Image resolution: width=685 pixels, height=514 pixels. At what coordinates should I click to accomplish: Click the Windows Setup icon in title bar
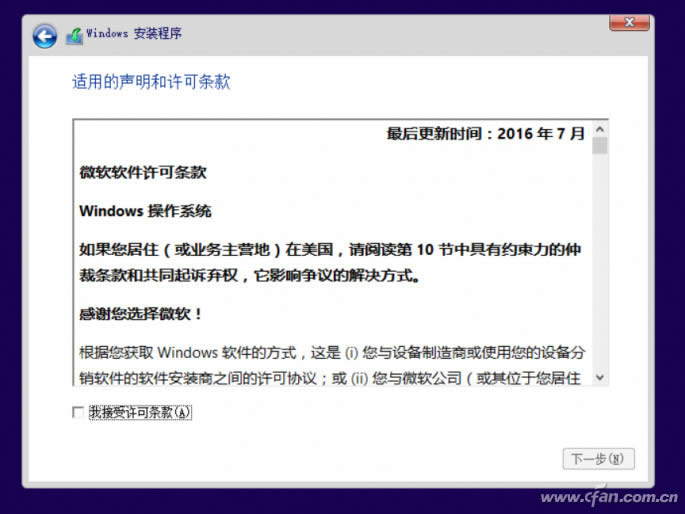pyautogui.click(x=74, y=35)
